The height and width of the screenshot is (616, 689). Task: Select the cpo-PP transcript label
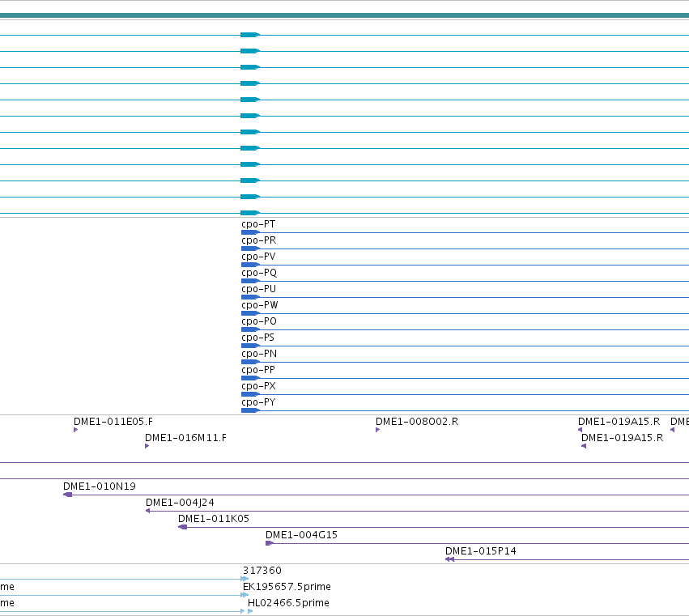tap(258, 370)
